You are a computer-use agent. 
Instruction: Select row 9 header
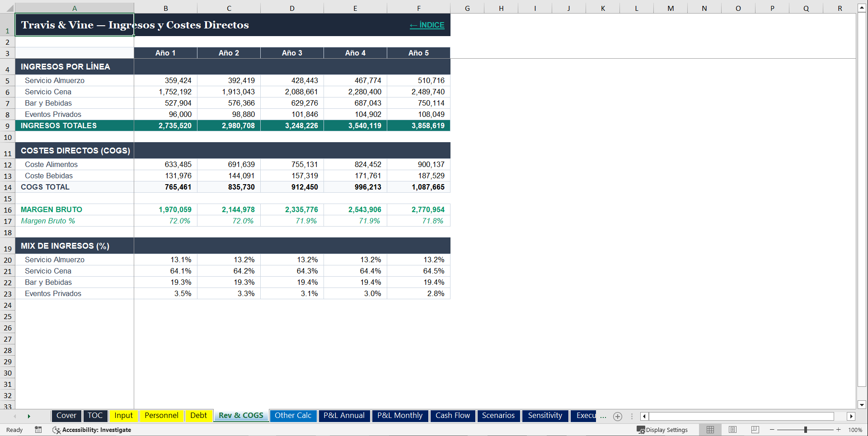pyautogui.click(x=8, y=126)
